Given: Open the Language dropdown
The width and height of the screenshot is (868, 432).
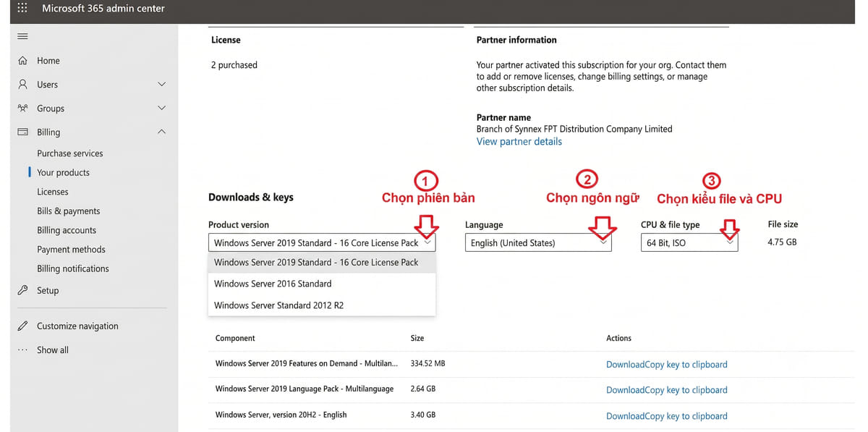Looking at the screenshot, I should point(538,242).
